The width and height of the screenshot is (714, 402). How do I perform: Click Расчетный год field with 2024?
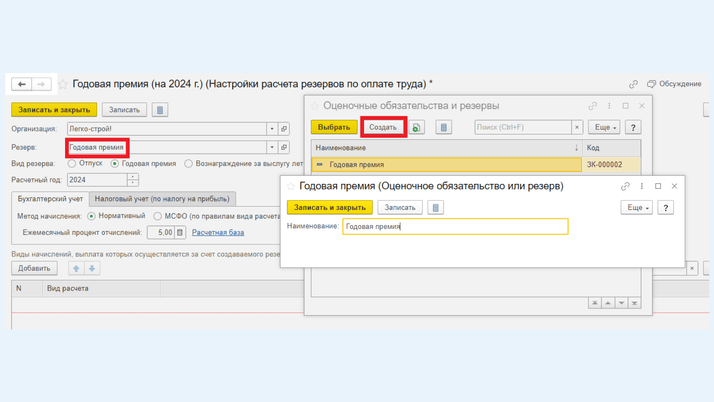[x=97, y=180]
